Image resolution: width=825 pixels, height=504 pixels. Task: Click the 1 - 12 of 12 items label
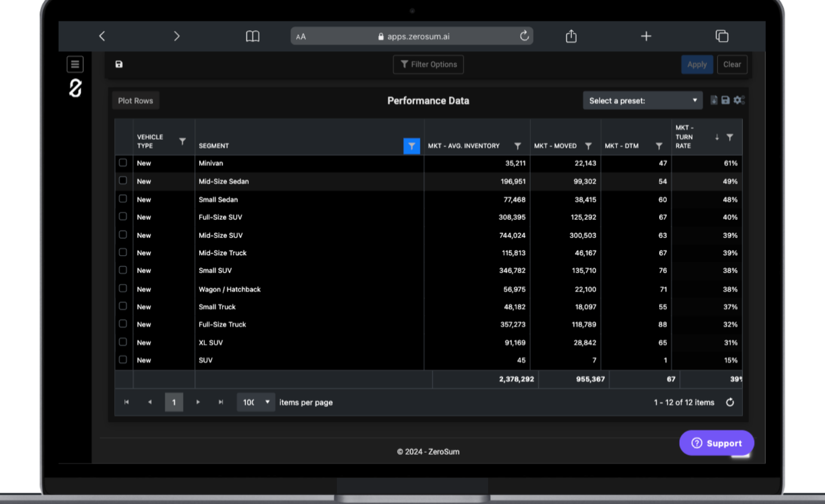[684, 402]
